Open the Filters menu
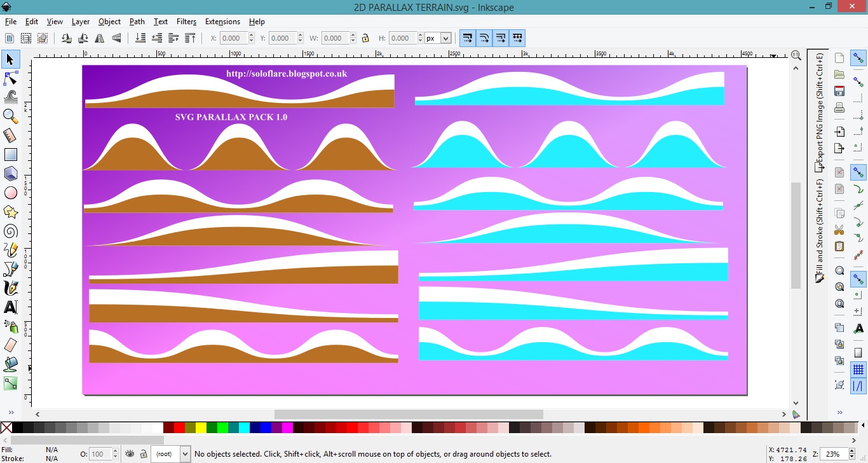 tap(186, 22)
